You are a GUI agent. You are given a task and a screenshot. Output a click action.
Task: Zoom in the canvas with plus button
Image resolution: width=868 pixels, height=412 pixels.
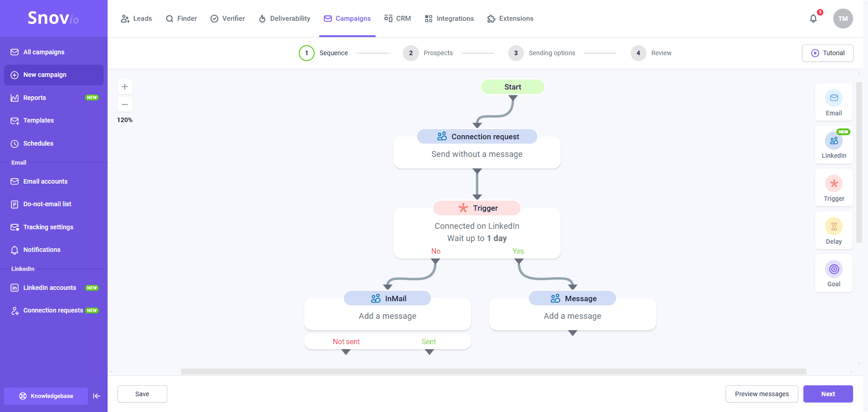pos(125,86)
